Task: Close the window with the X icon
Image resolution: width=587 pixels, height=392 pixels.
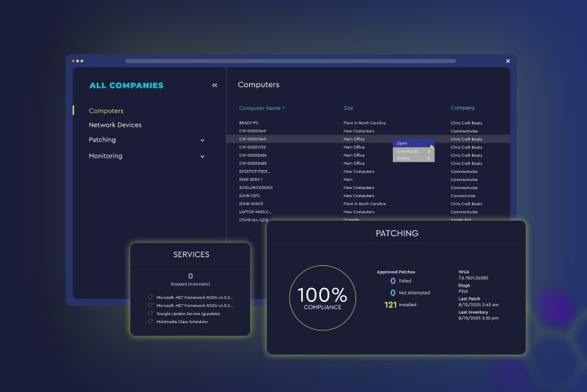Action: (x=508, y=61)
